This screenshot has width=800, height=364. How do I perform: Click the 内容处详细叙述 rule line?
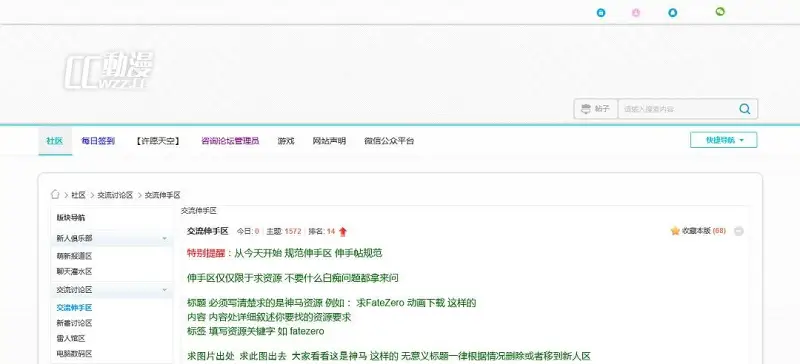(269, 317)
